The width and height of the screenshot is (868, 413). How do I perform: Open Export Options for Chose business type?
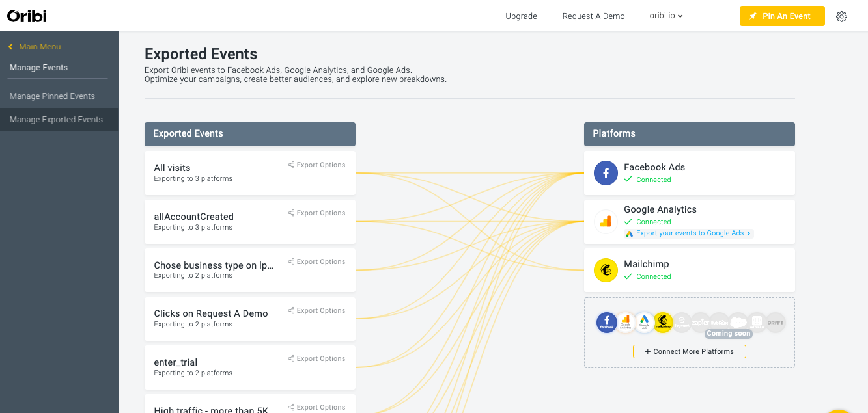click(316, 261)
